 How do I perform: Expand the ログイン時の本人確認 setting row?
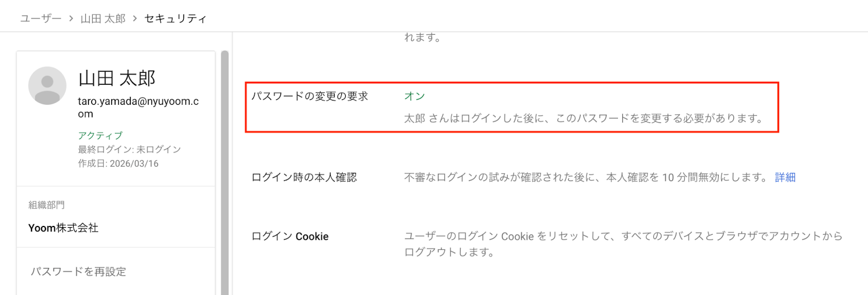click(x=304, y=177)
